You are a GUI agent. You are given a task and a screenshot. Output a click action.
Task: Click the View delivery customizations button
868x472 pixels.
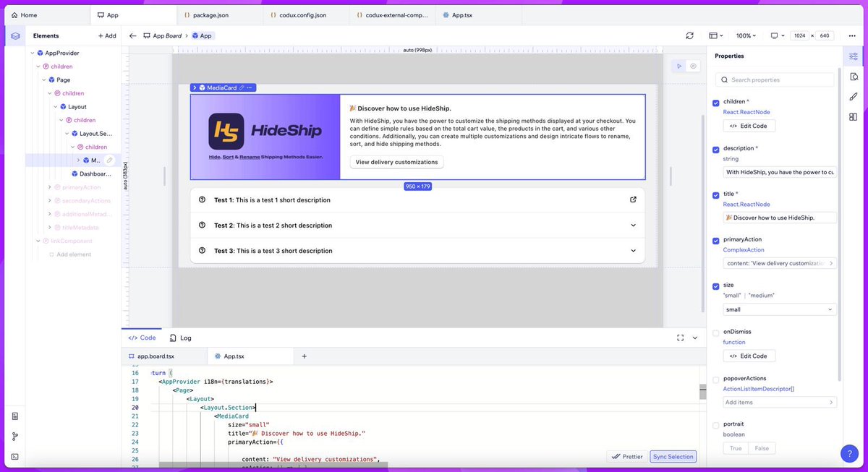point(396,162)
